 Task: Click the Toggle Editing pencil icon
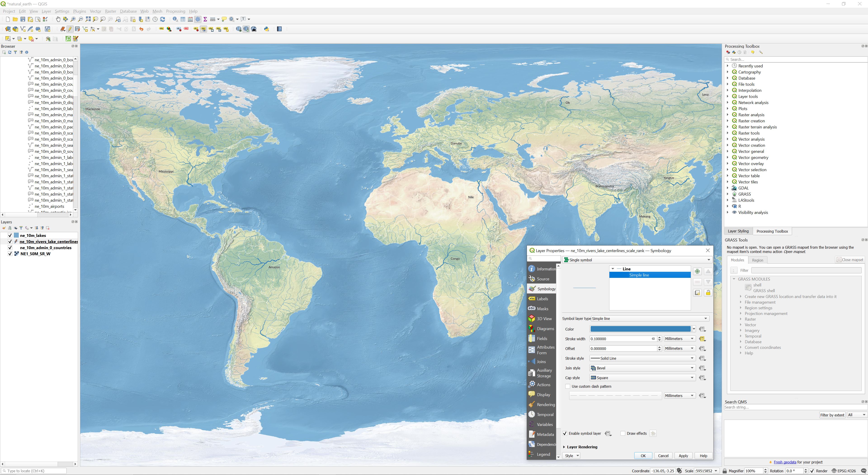tap(70, 29)
